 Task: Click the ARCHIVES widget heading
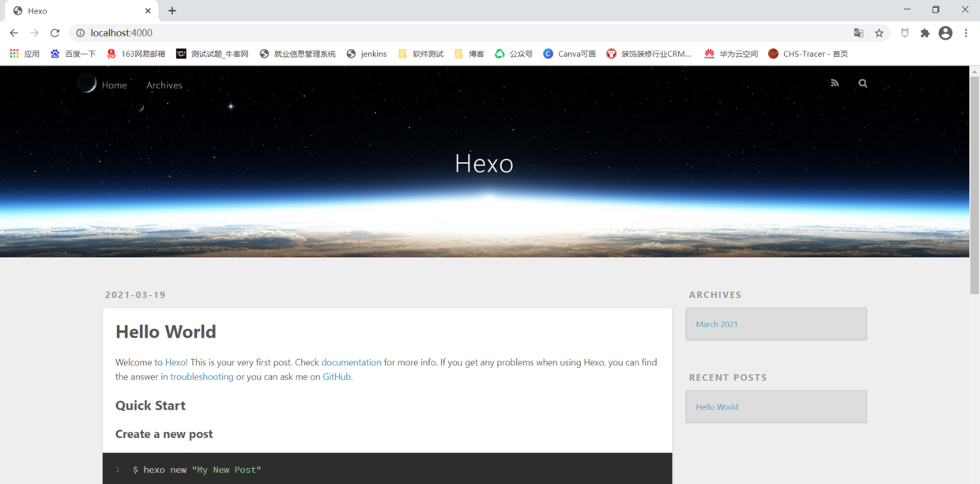[x=715, y=295]
